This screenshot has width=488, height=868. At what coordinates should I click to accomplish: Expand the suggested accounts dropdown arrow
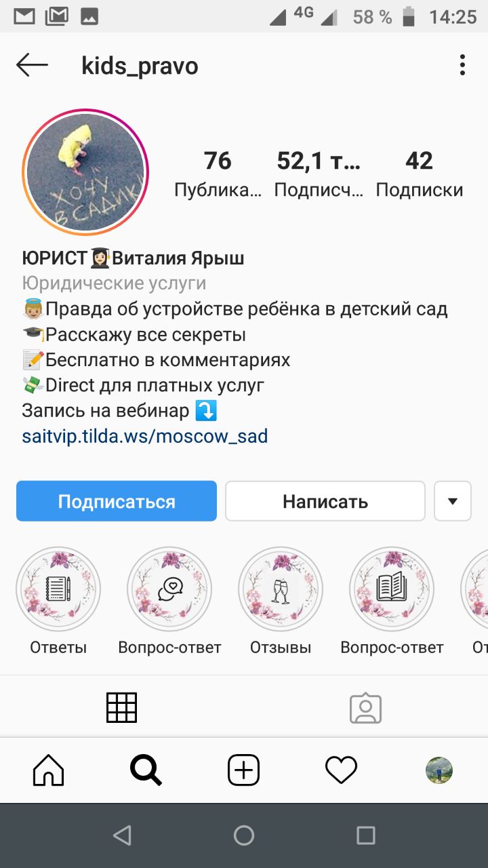pyautogui.click(x=453, y=501)
